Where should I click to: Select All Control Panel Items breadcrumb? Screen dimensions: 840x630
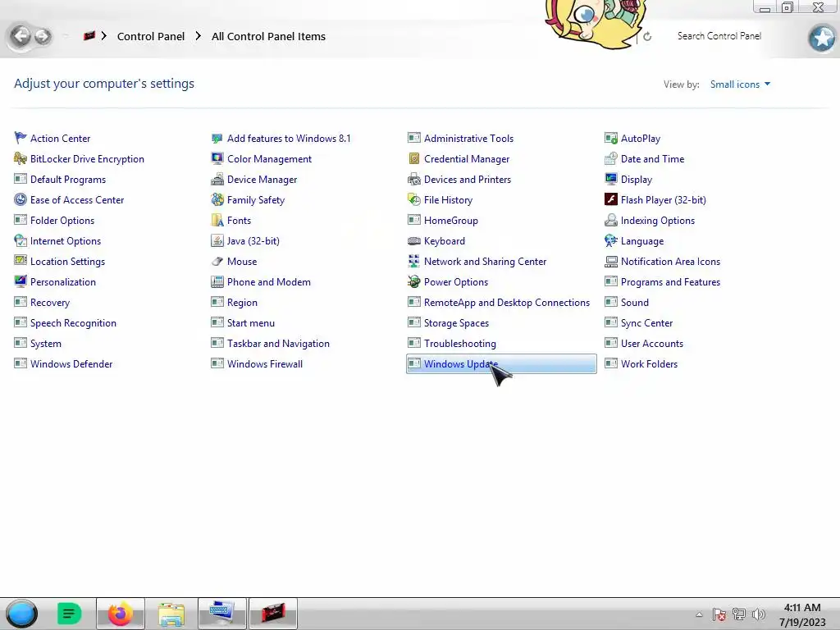click(x=268, y=36)
